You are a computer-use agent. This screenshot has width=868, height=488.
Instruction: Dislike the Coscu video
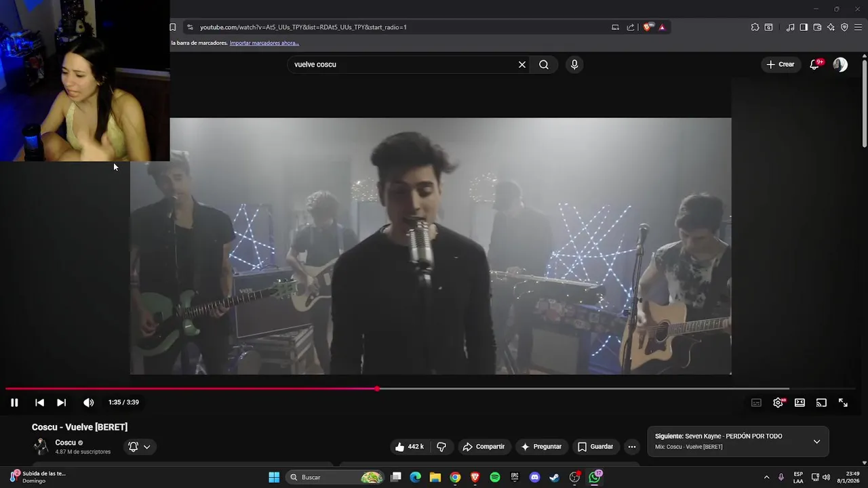point(441,447)
